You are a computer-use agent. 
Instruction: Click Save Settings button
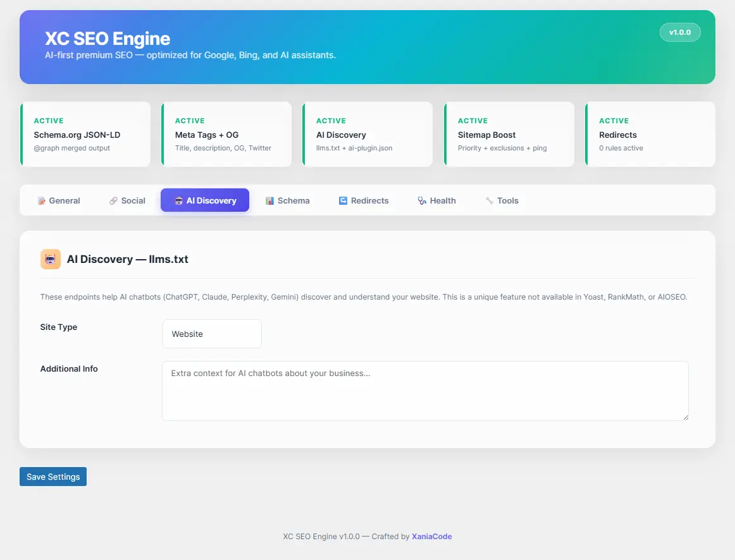click(53, 477)
